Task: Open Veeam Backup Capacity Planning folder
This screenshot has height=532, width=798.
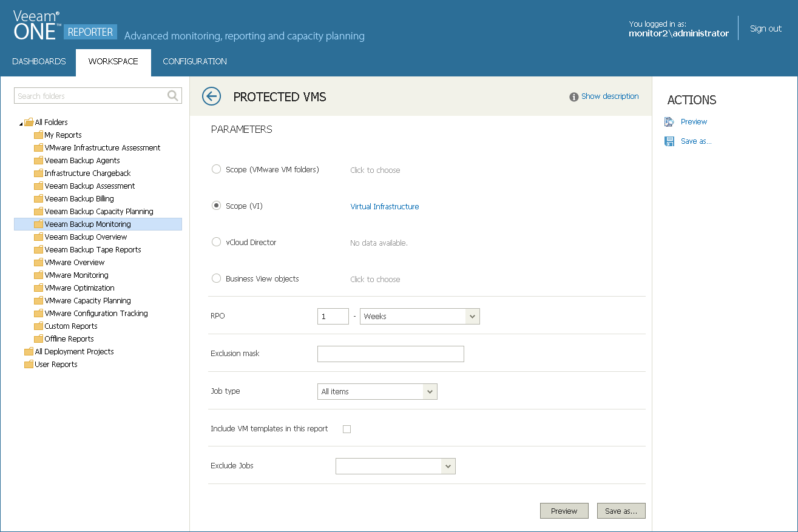Action: pyautogui.click(x=99, y=211)
